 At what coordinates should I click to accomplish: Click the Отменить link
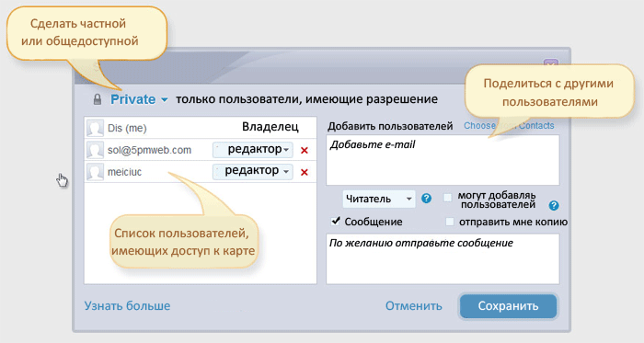coord(414,306)
